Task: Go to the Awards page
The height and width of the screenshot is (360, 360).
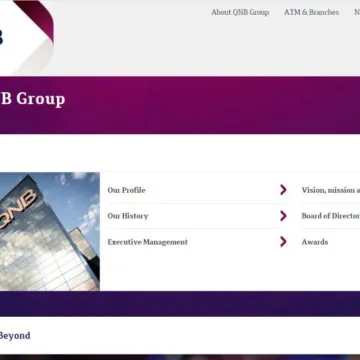Action: pos(315,242)
